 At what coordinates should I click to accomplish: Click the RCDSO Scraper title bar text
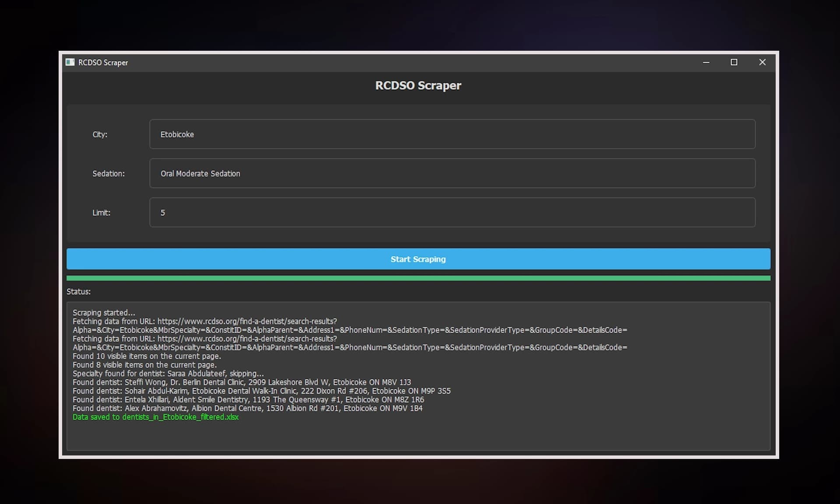(103, 63)
